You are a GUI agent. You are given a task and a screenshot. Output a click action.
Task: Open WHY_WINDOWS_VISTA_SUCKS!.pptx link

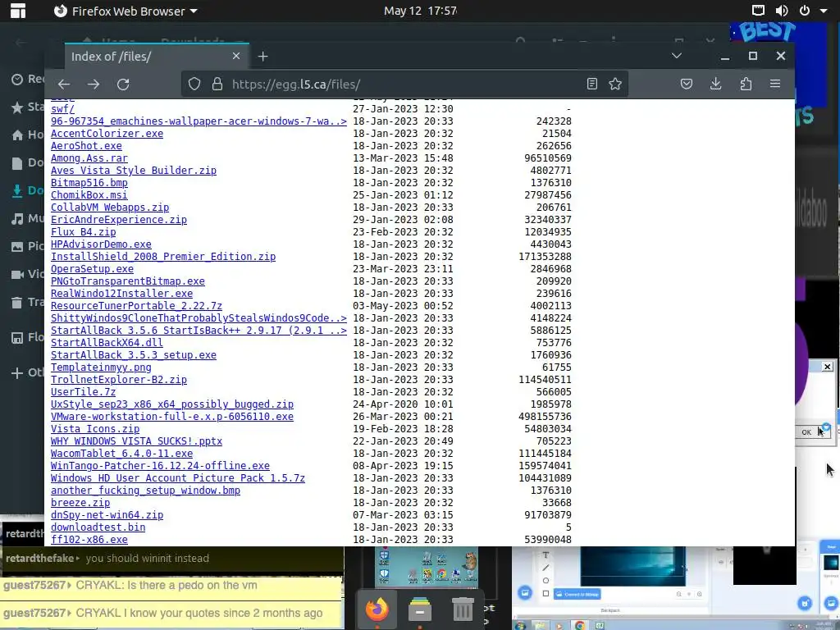point(137,441)
